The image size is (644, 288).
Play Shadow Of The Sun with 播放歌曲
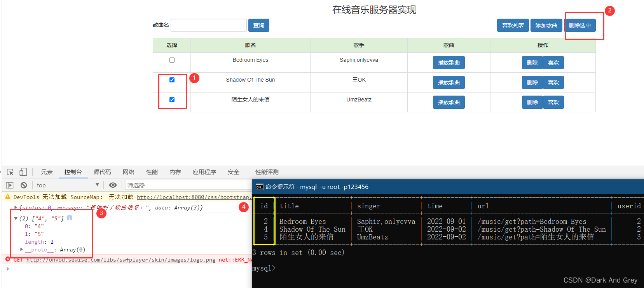449,82
